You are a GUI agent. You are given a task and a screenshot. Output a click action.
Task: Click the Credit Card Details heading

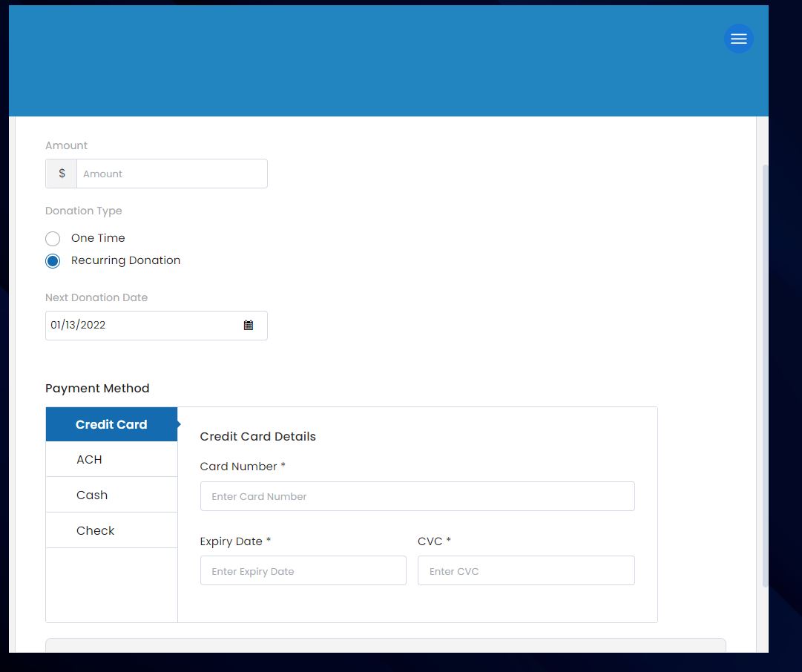(x=257, y=436)
